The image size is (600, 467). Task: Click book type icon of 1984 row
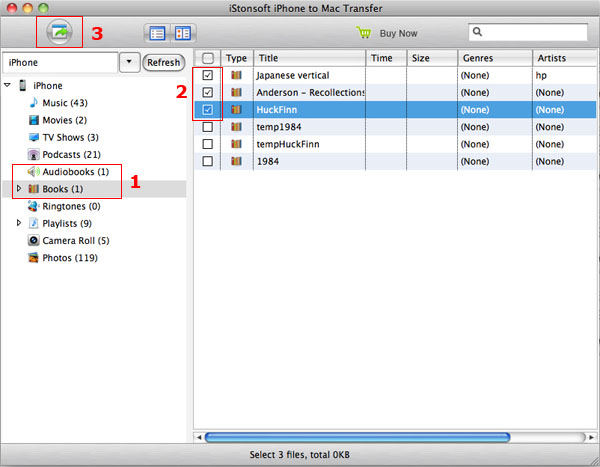pos(236,161)
